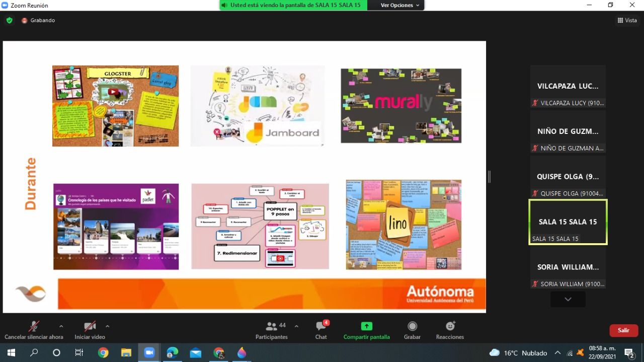Image resolution: width=644 pixels, height=362 pixels.
Task: Click the red Salir button
Action: coord(624,330)
